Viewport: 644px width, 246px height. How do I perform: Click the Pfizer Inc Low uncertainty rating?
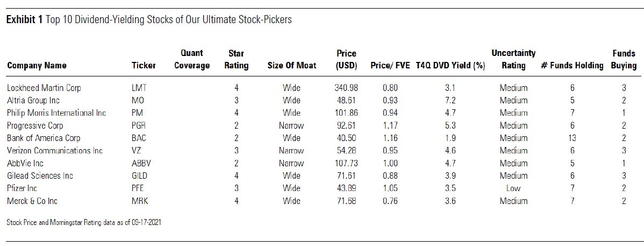[x=513, y=188]
